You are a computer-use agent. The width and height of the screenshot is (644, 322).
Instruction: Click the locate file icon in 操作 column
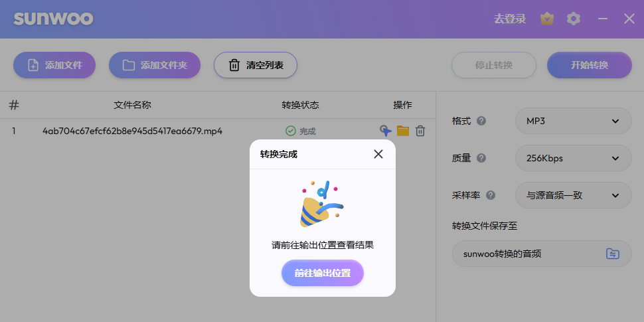coord(385,131)
